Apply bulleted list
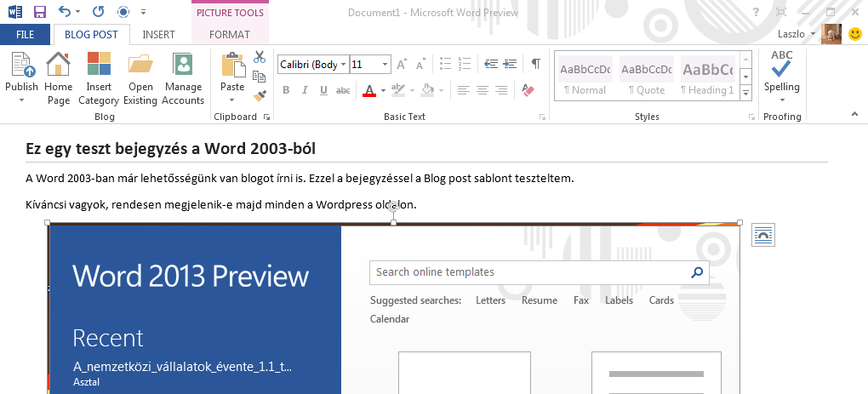This screenshot has height=394, width=868. [x=445, y=64]
